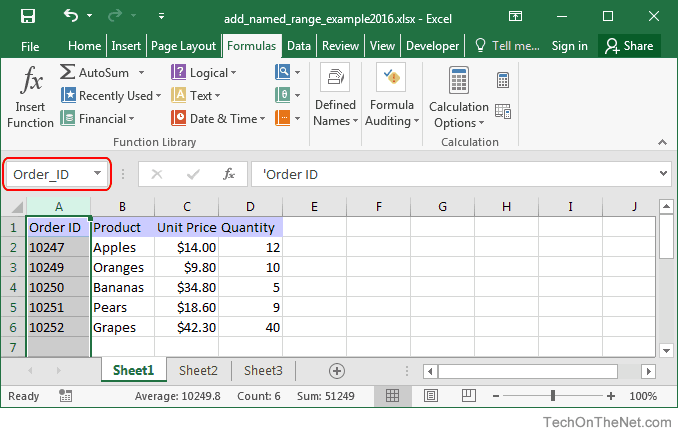Click the Tell me lightbulb search box

507,46
